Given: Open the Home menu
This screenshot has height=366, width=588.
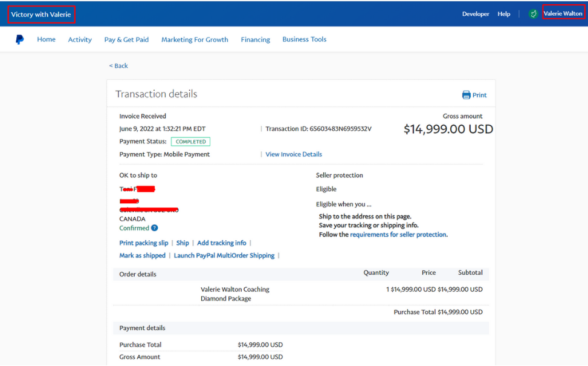Looking at the screenshot, I should [46, 39].
